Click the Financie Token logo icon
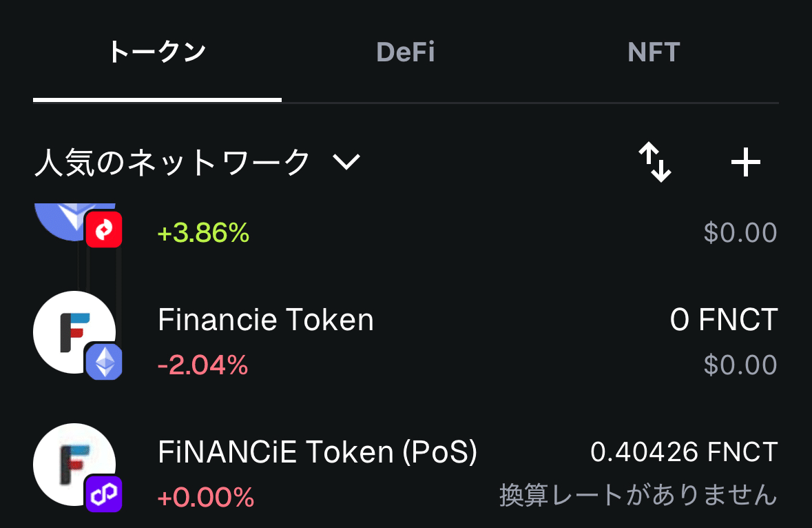This screenshot has width=812, height=528. pos(74,332)
